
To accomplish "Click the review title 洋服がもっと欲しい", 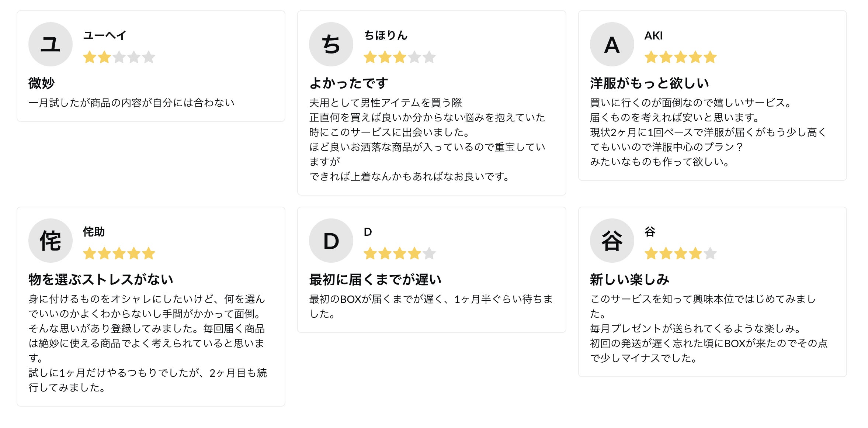I will (x=649, y=83).
